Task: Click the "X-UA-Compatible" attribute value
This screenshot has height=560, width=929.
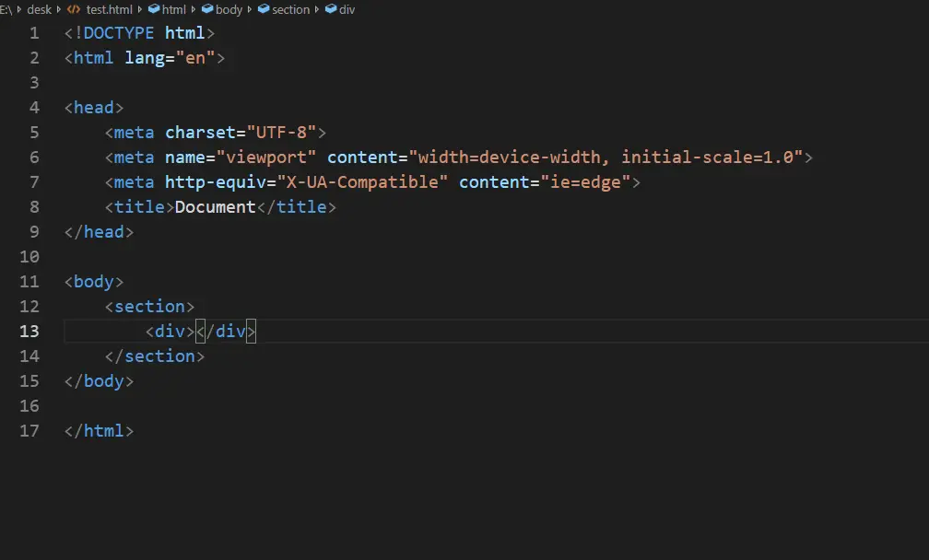Action: pos(362,182)
